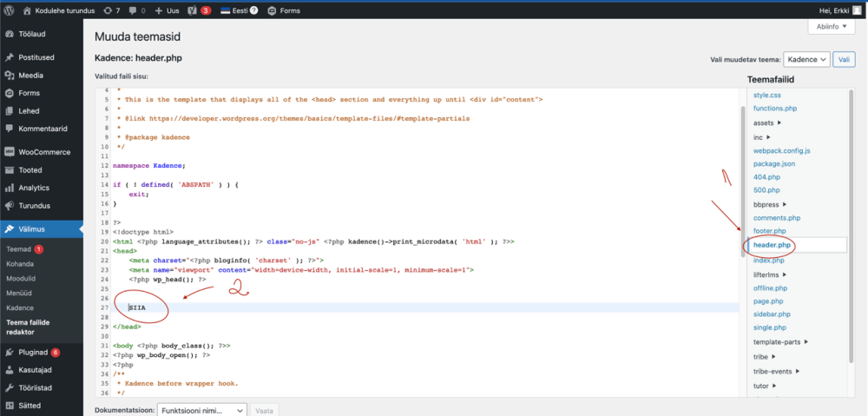
Task: Select Kohanda under Välimus submenu
Action: click(22, 262)
